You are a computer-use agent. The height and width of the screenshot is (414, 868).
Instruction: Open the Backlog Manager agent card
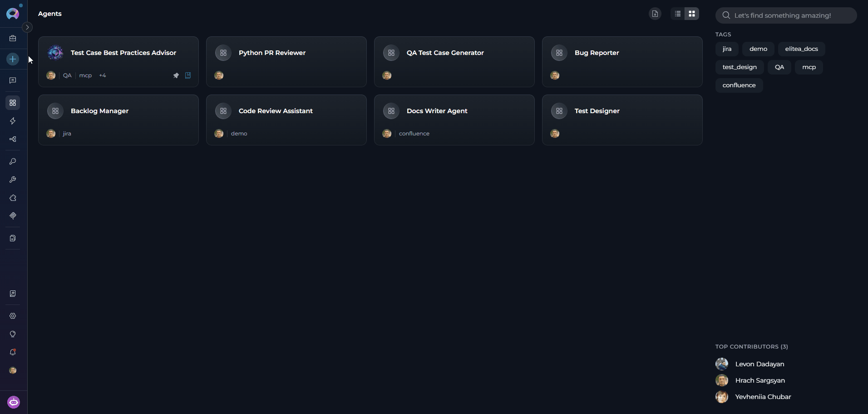click(x=118, y=120)
